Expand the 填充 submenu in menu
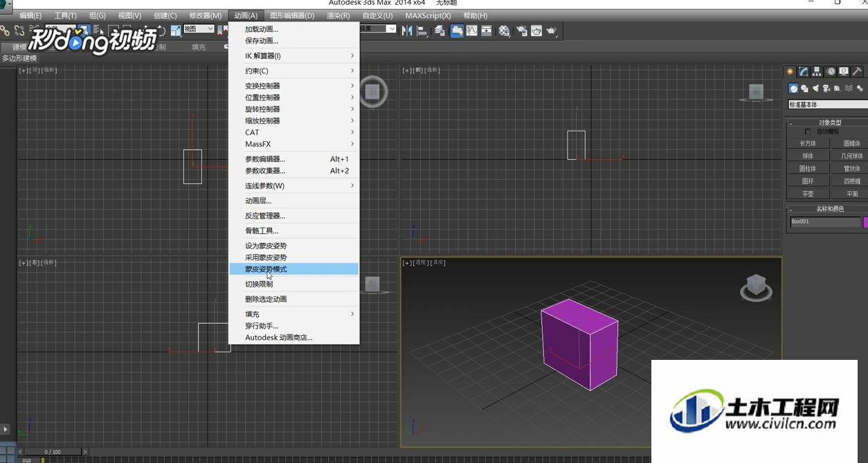This screenshot has width=868, height=463. 294,314
